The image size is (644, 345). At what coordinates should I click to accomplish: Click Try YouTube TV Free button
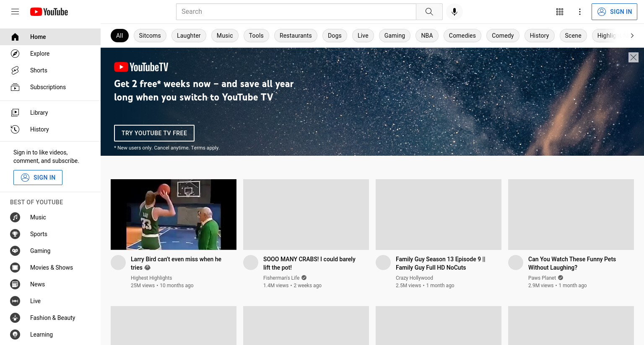pos(154,133)
